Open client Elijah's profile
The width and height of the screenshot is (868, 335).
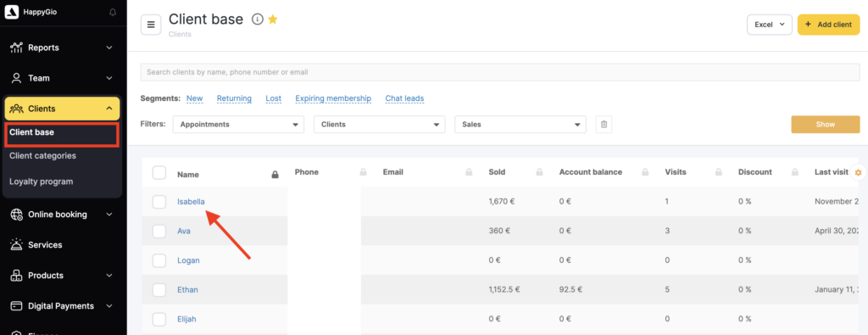point(186,319)
